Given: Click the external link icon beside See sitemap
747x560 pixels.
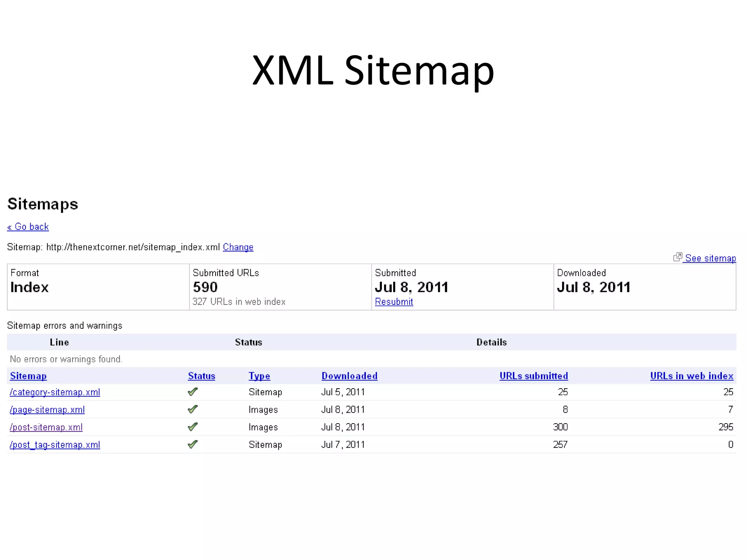Looking at the screenshot, I should tap(678, 257).
